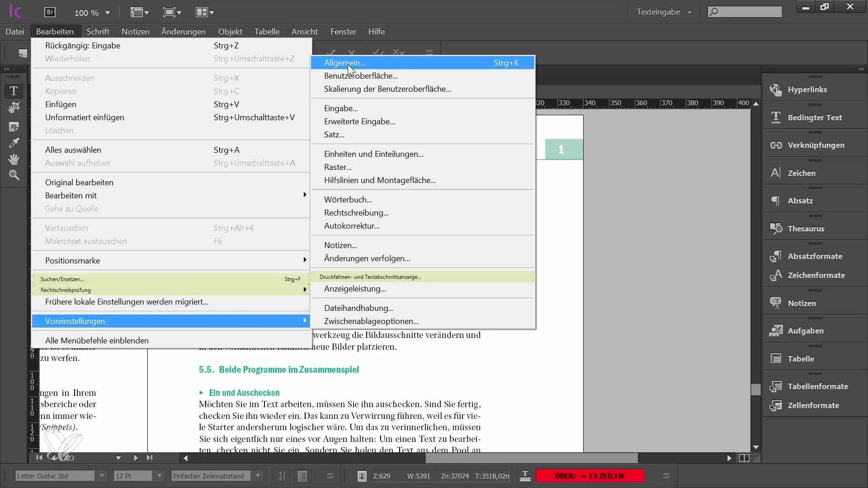
Task: Click ÜBER: 13 ZEILEN status indicator
Action: pyautogui.click(x=591, y=476)
